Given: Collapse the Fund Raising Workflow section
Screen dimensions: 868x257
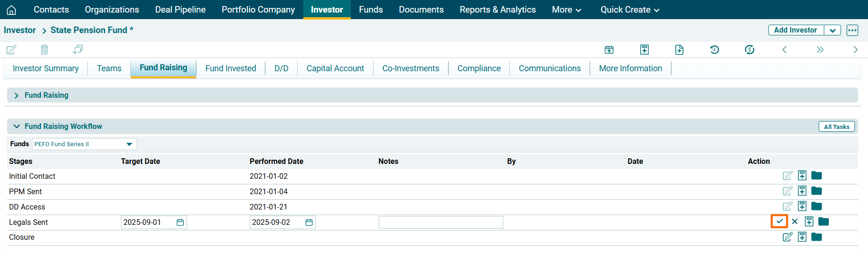Looking at the screenshot, I should coord(17,126).
